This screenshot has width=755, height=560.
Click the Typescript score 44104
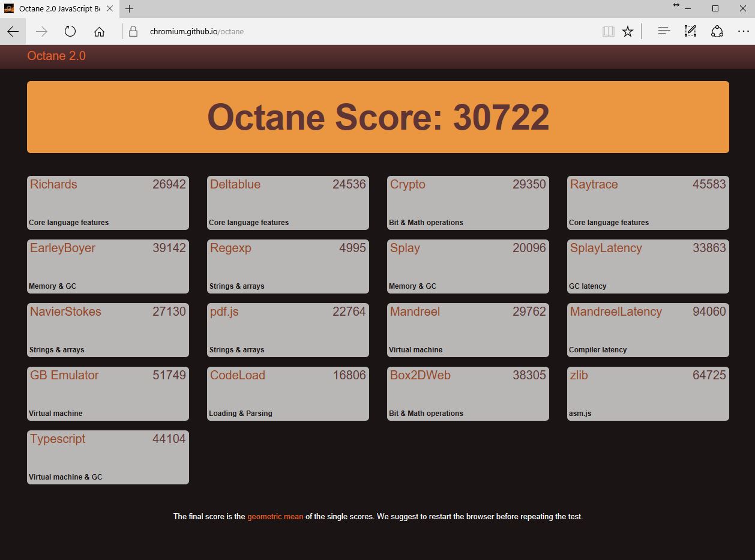click(169, 439)
